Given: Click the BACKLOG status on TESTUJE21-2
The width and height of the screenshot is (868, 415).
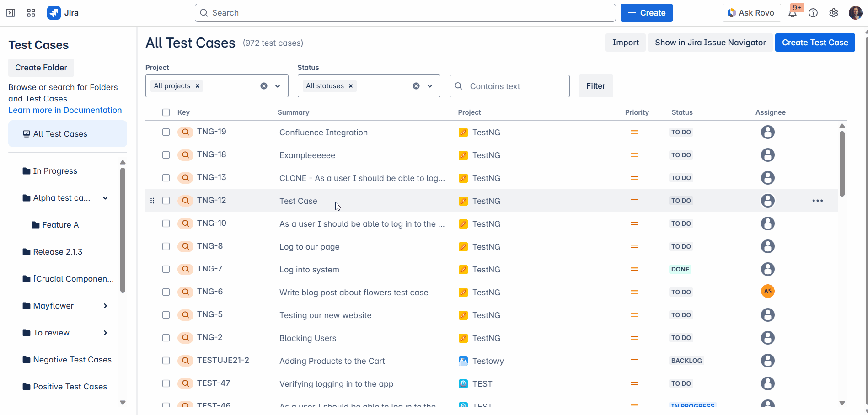Looking at the screenshot, I should [686, 361].
